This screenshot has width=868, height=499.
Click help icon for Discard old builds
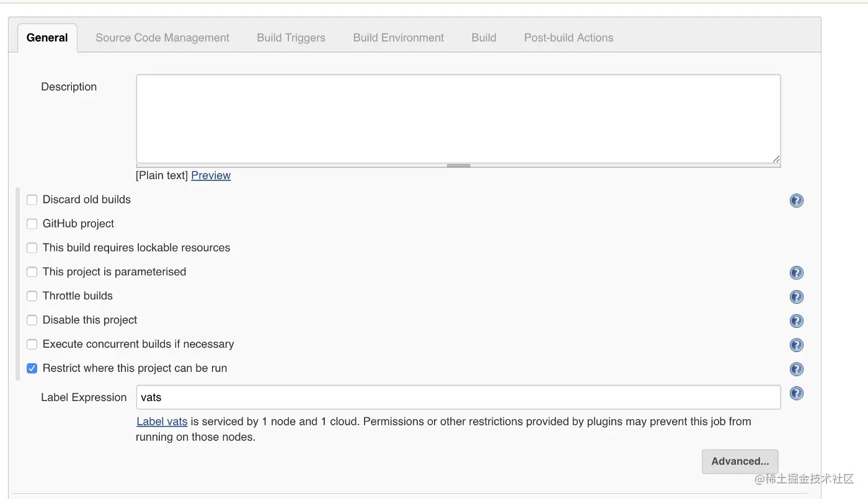pyautogui.click(x=797, y=200)
